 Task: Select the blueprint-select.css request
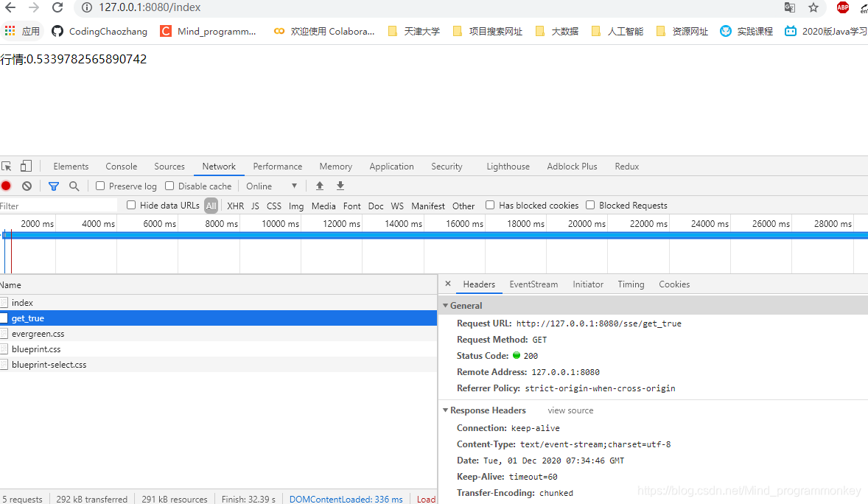tap(219, 365)
